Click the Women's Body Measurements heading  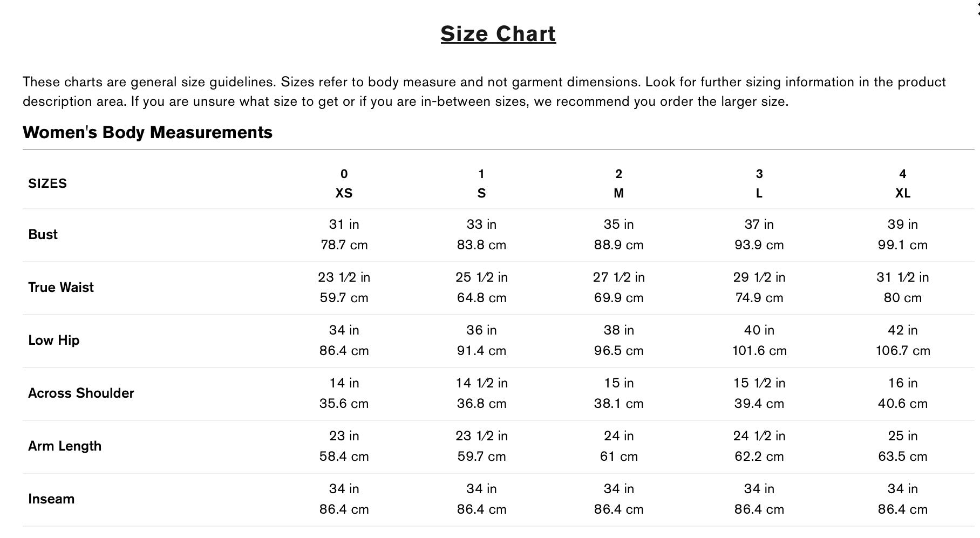(x=147, y=133)
